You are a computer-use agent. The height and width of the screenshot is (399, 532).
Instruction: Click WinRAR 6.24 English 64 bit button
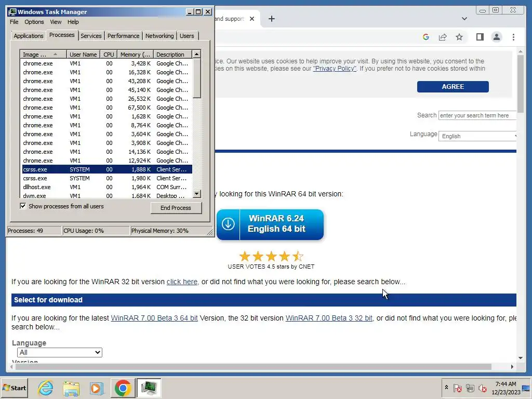(270, 224)
